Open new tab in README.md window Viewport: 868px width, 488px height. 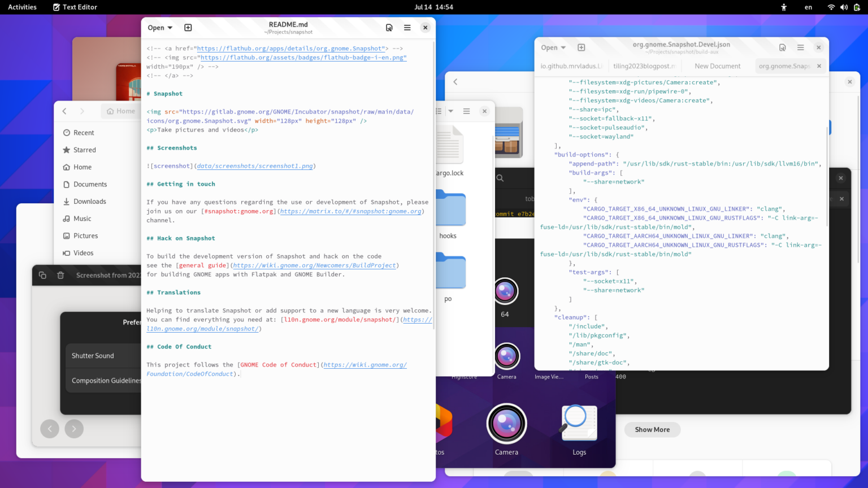tap(188, 28)
